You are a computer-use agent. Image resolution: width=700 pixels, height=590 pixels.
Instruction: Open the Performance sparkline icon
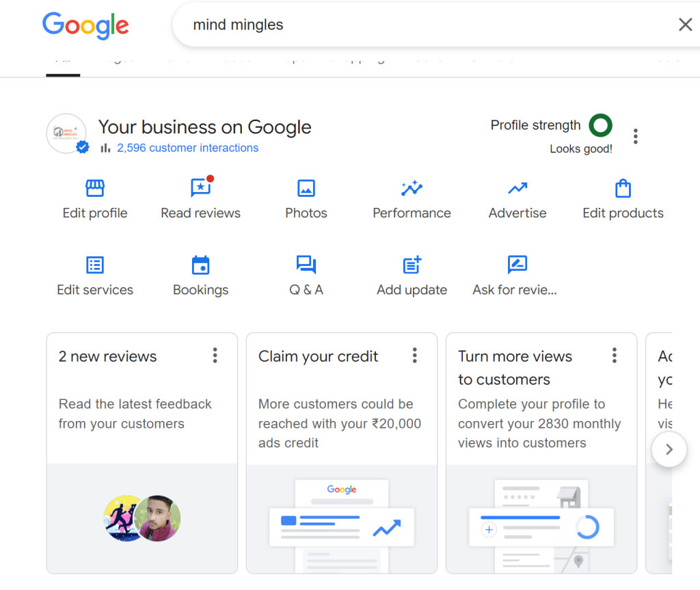click(412, 189)
